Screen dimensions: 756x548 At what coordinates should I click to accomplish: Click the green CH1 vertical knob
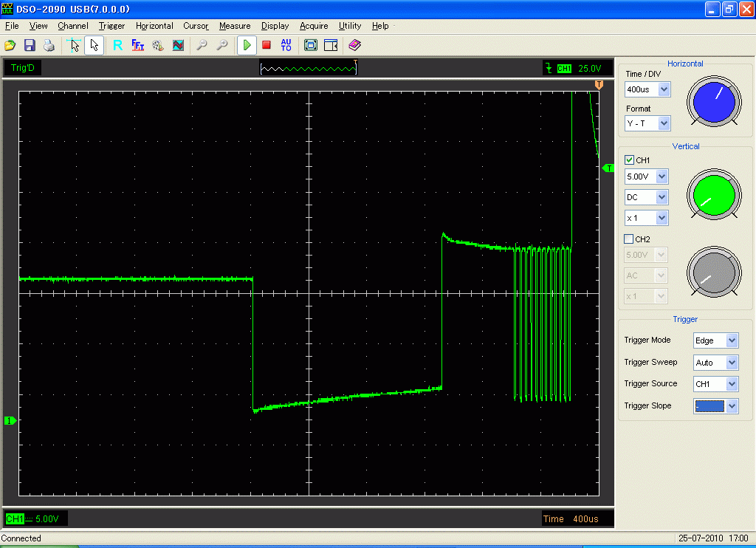714,194
